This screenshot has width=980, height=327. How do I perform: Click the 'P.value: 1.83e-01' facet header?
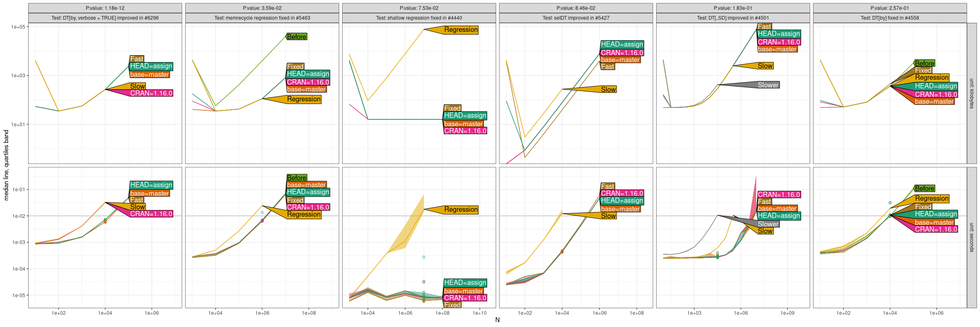click(x=733, y=8)
